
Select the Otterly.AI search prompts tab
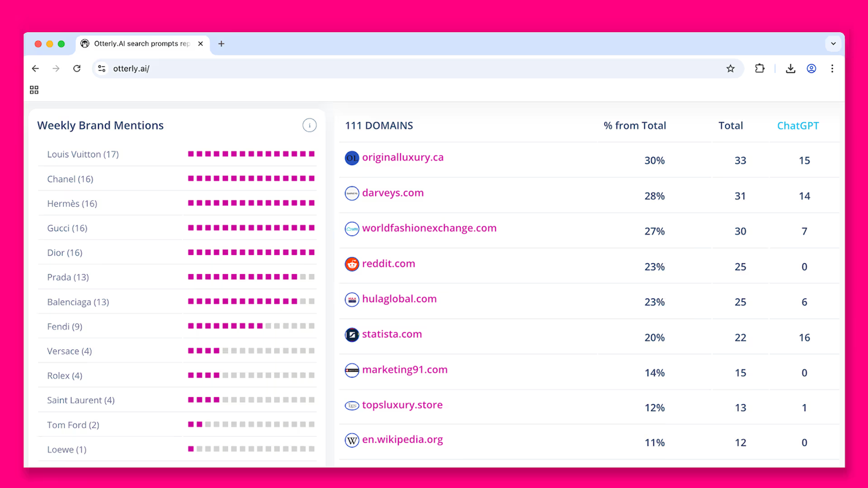(x=142, y=44)
